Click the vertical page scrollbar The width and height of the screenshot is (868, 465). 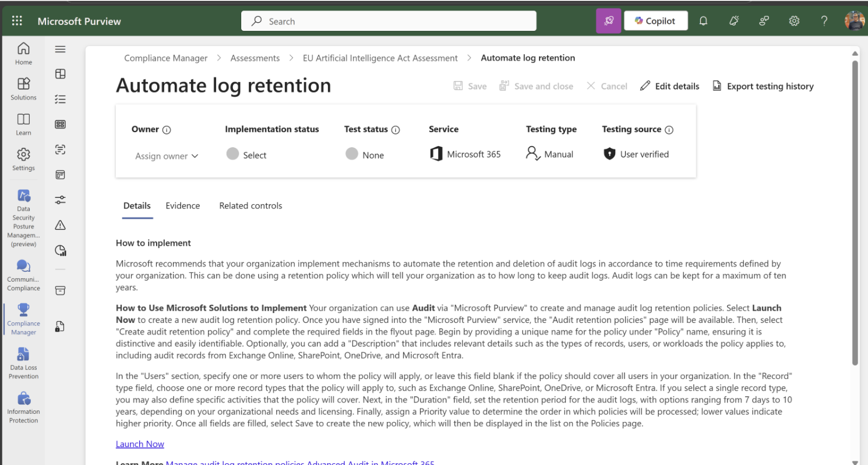(x=855, y=213)
